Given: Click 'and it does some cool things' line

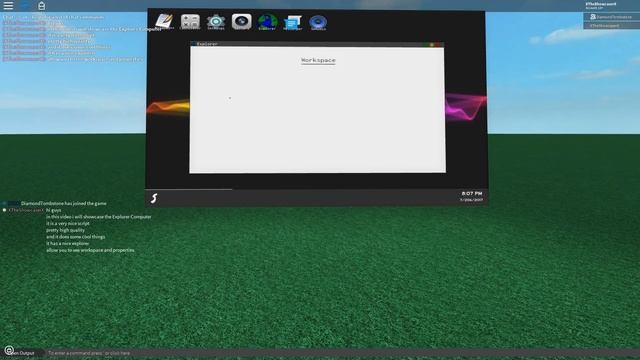Looking at the screenshot, I should click(x=76, y=237).
